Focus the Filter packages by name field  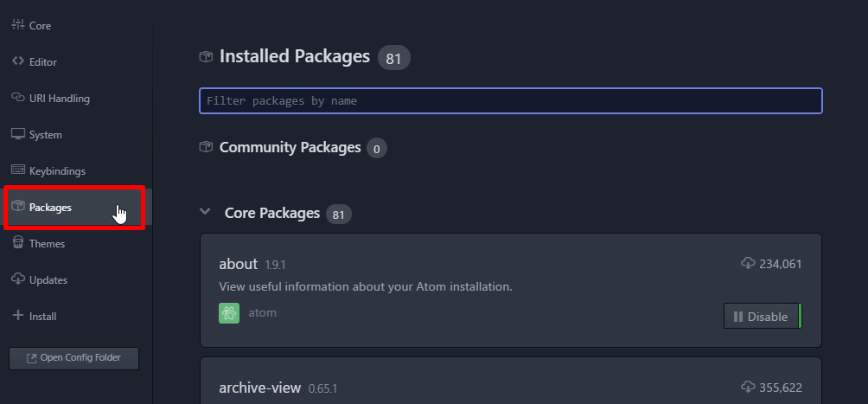pyautogui.click(x=510, y=101)
